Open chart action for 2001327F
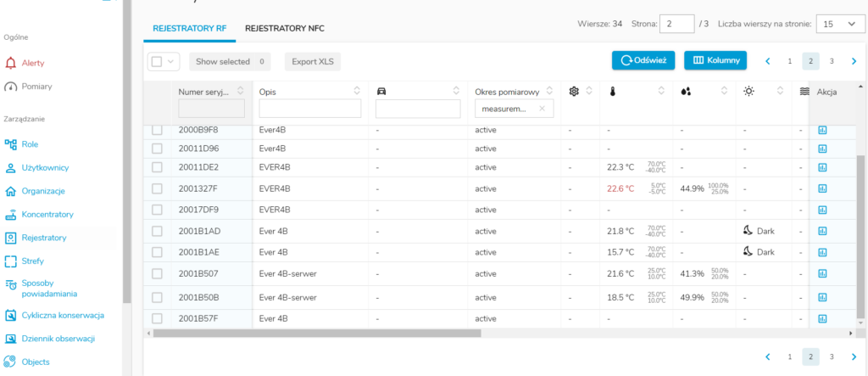The height and width of the screenshot is (376, 868). [822, 188]
